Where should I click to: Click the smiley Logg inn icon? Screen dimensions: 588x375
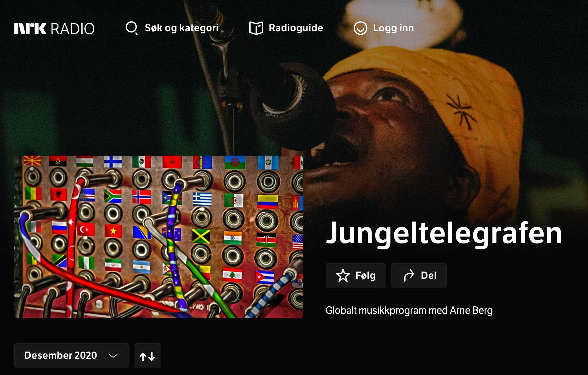(x=360, y=28)
